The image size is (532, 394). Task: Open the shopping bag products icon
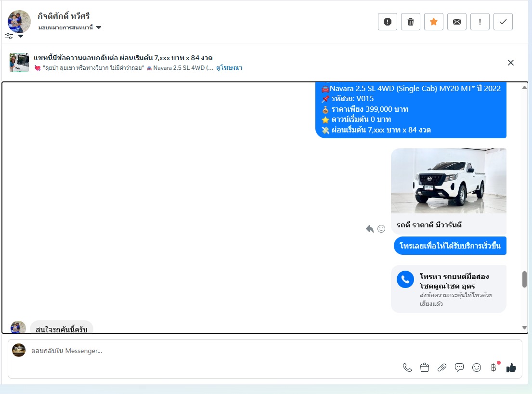(425, 368)
